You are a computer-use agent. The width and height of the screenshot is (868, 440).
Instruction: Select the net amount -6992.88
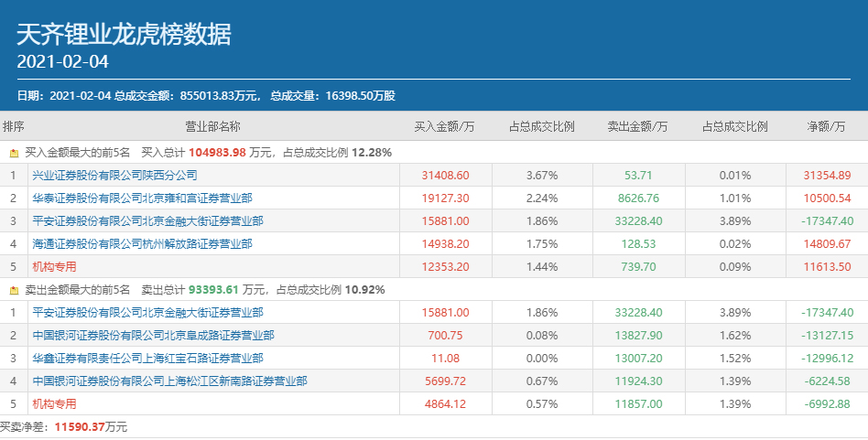[827, 403]
